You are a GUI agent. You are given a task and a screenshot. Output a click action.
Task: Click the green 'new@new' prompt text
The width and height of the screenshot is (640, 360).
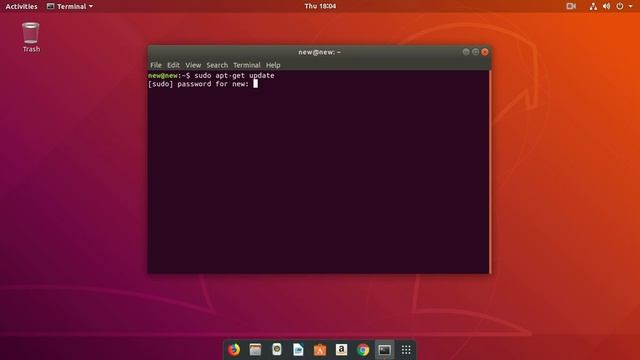pos(163,76)
